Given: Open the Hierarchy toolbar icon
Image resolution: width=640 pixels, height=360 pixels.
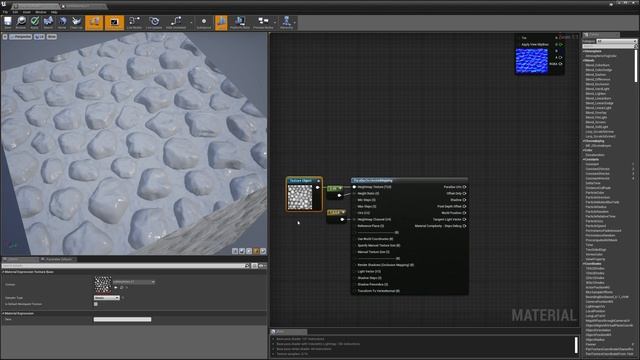Looking at the screenshot, I should [x=287, y=22].
